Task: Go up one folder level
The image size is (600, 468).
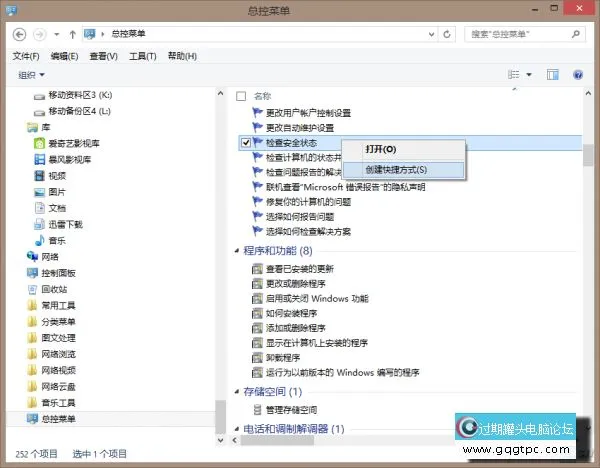Action: coord(72,34)
